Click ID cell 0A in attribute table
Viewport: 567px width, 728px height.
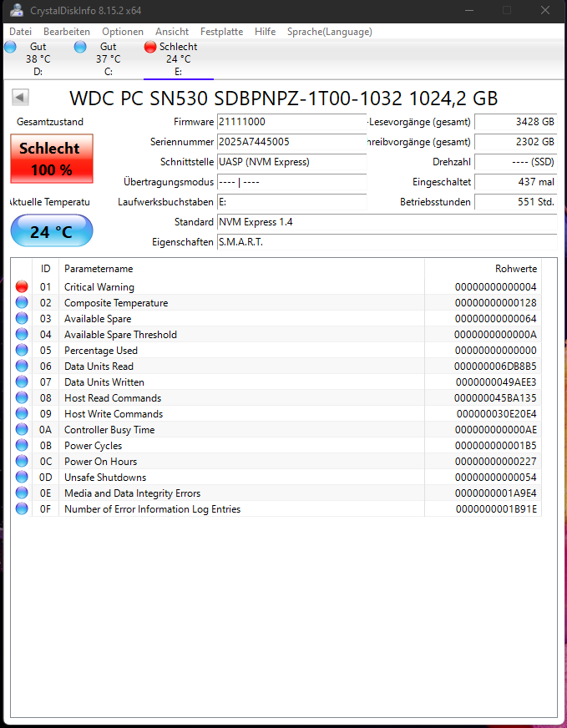pyautogui.click(x=45, y=429)
